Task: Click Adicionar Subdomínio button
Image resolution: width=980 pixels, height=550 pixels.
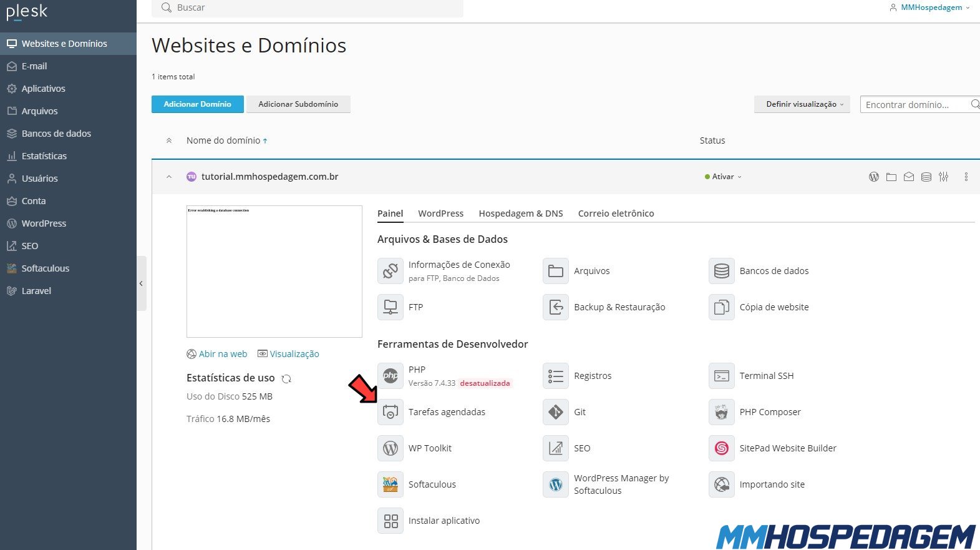Action: click(x=298, y=104)
